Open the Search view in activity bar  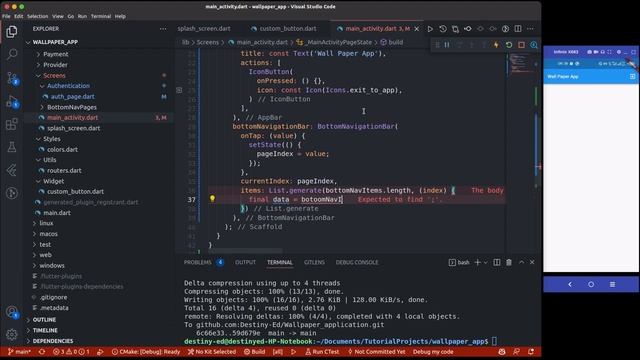11,54
